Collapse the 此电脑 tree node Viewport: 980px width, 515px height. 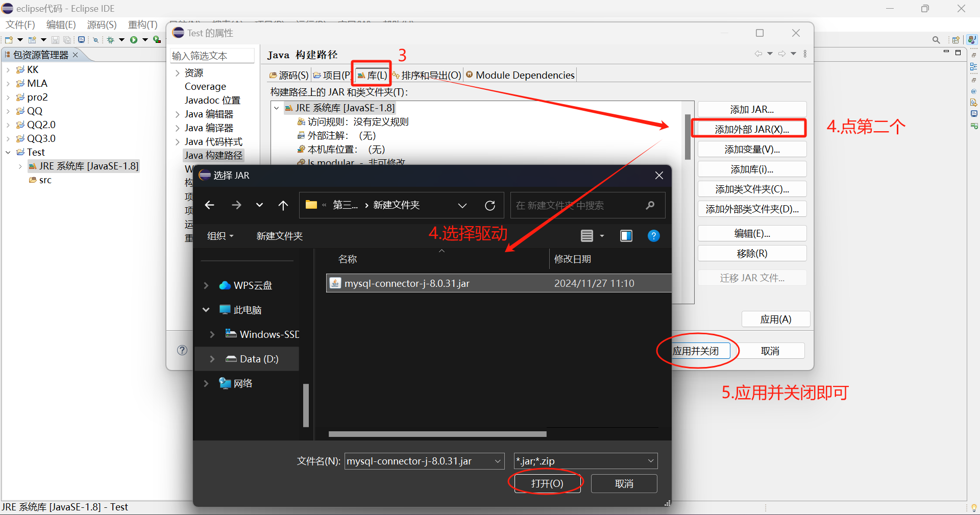(x=206, y=310)
